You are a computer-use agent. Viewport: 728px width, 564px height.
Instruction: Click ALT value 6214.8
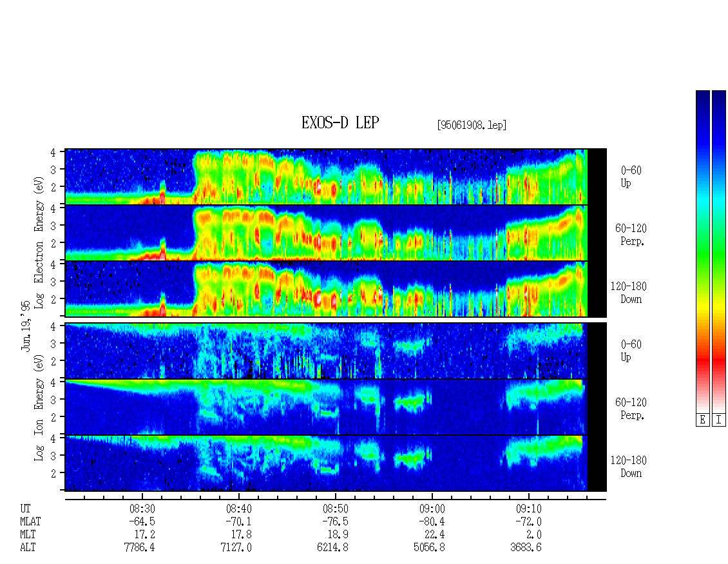332,548
